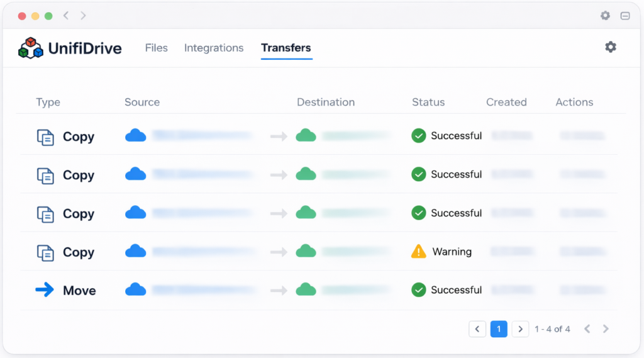Switch to the Files tab

156,48
